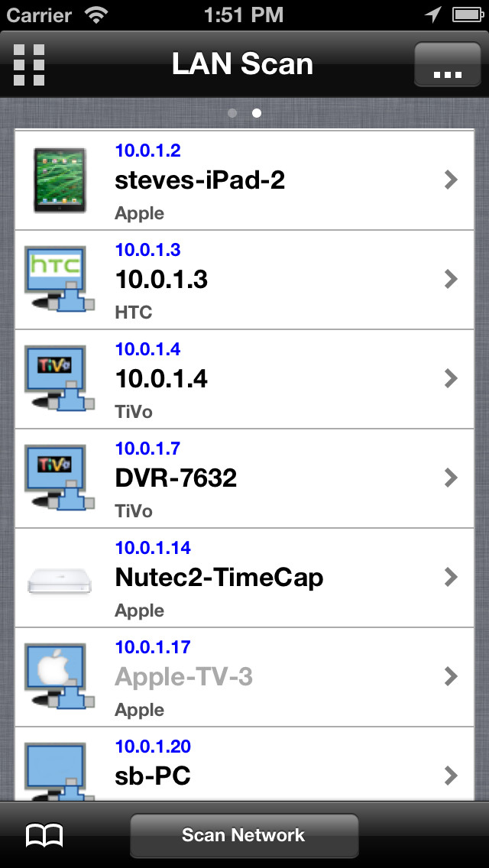489x868 pixels.
Task: Open details chevron for HTC 10.0.1.3
Action: coord(452,279)
